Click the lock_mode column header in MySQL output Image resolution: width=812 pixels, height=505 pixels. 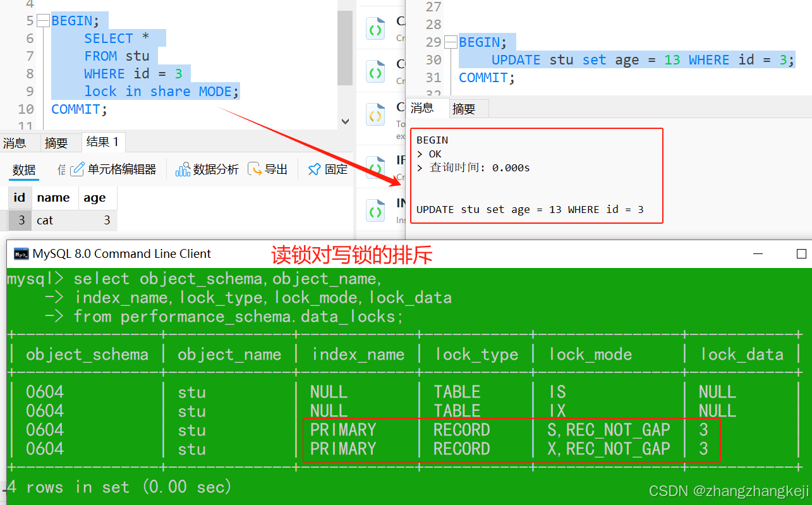click(x=590, y=355)
